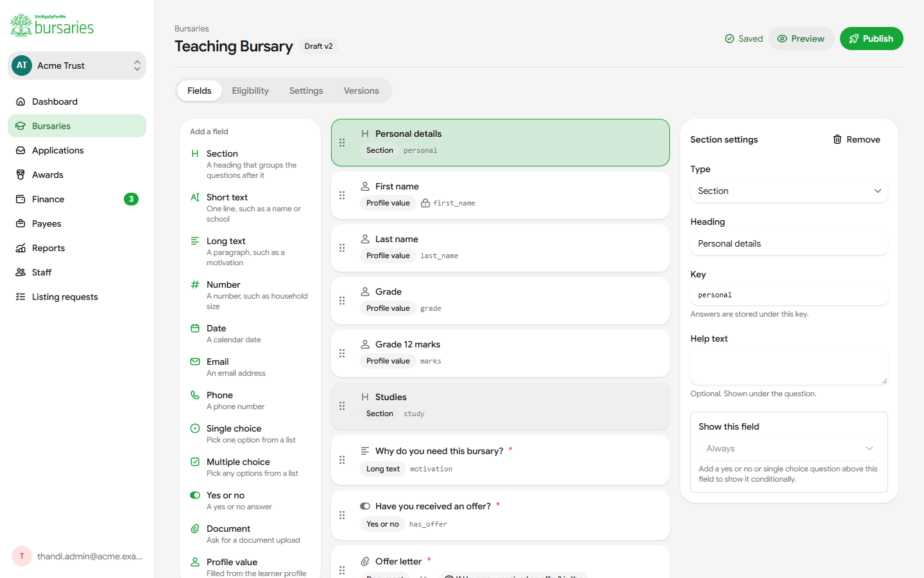Publish the bursary
Screen dimensions: 924x578
click(x=871, y=39)
